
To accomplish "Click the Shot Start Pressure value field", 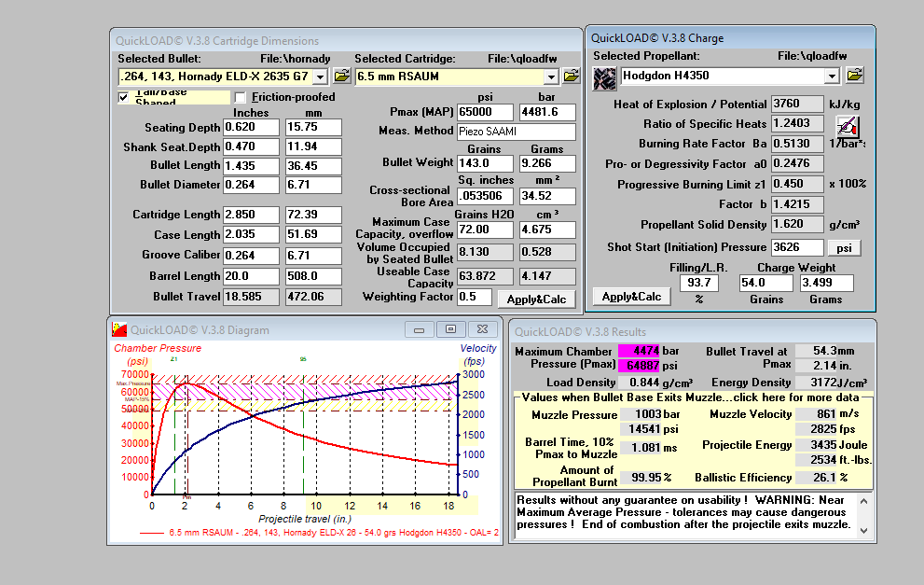I will 797,247.
